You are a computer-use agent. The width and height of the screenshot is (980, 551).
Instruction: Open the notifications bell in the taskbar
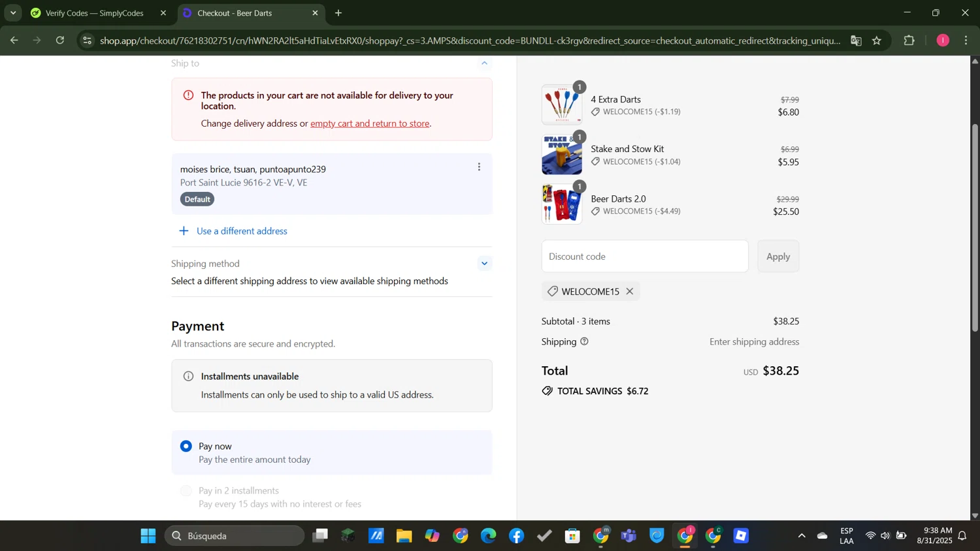coord(962,536)
